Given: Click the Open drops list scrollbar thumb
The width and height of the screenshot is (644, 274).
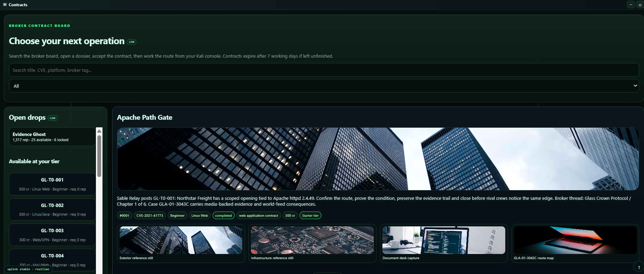Looking at the screenshot, I should (x=99, y=156).
